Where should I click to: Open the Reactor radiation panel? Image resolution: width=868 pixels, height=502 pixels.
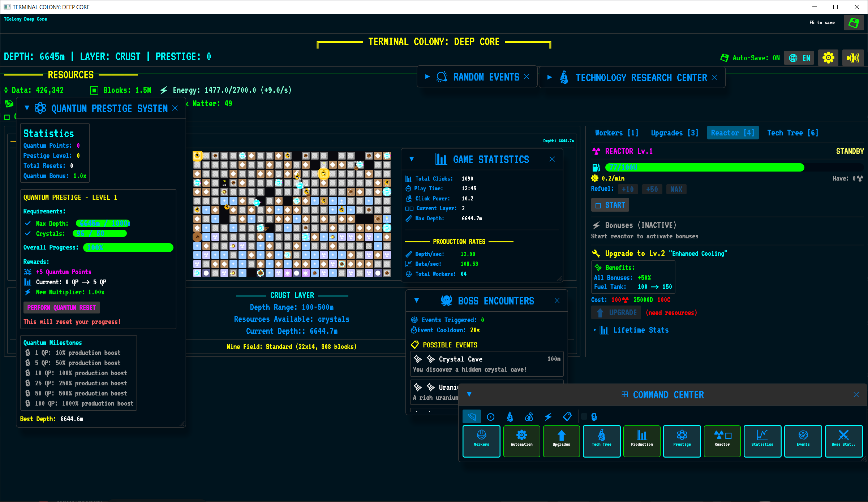722,441
